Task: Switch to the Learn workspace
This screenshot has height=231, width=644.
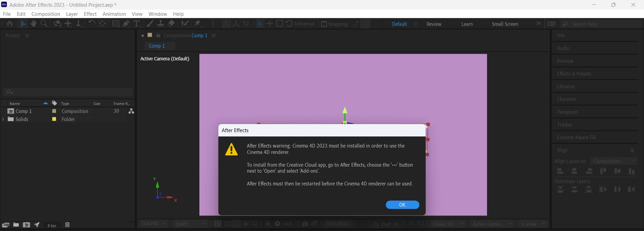Action: tap(467, 24)
